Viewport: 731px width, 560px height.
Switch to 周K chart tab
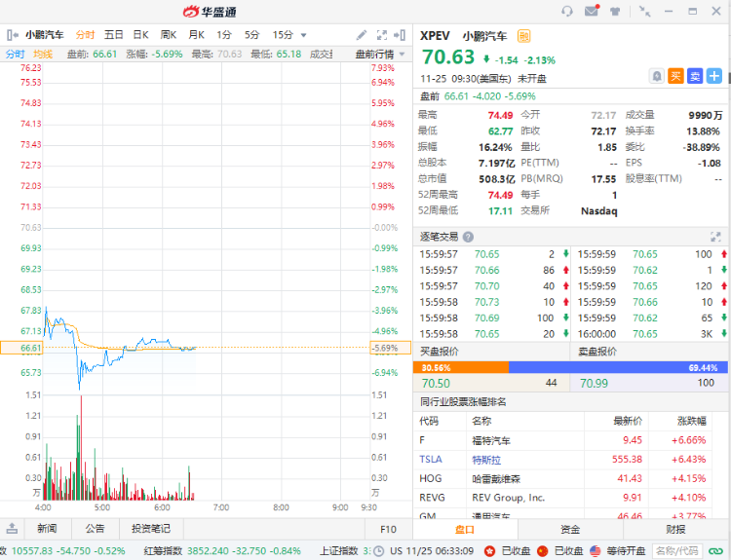[169, 35]
